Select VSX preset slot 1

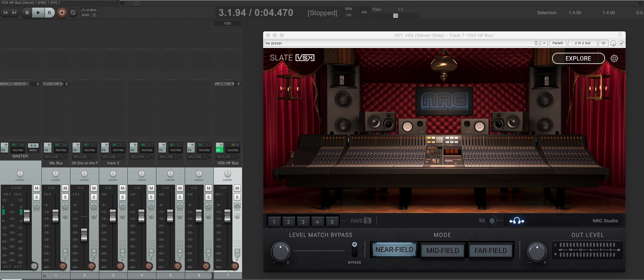tap(274, 222)
